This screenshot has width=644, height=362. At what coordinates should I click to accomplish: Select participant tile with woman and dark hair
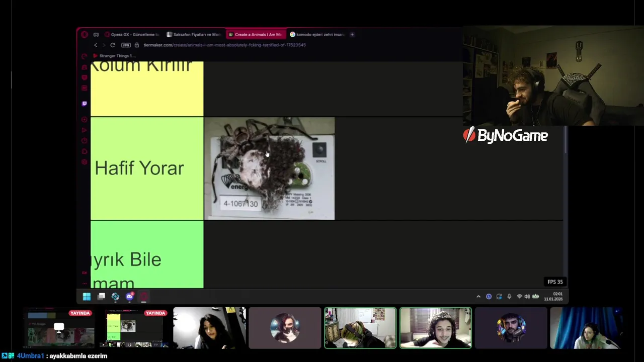click(x=209, y=328)
